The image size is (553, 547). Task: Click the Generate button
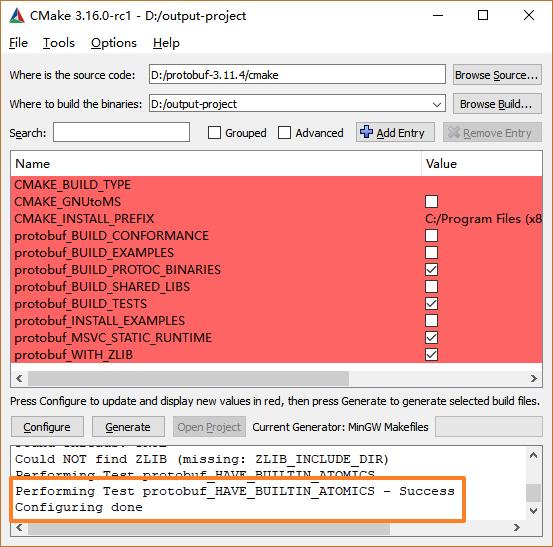point(128,427)
